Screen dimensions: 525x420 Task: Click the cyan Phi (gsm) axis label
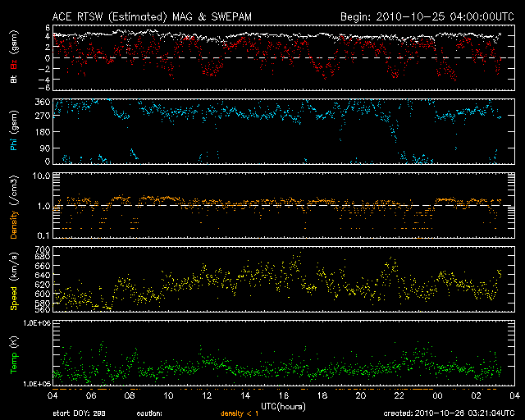click(x=13, y=131)
